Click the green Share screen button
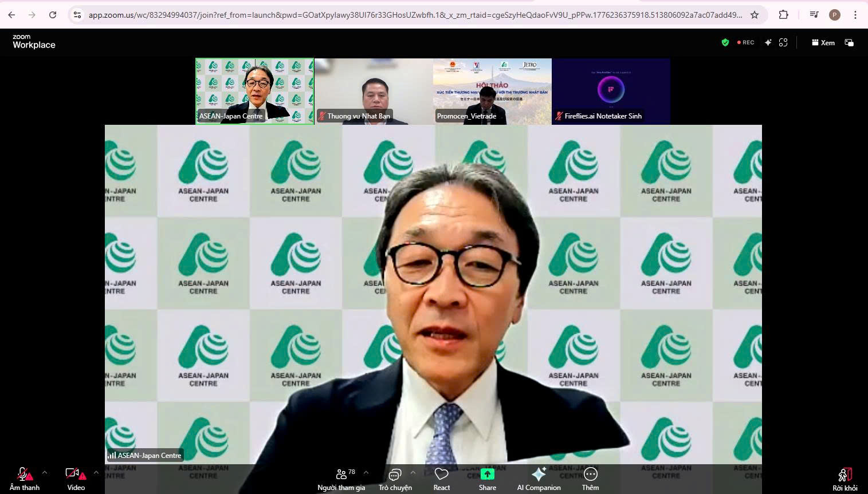The height and width of the screenshot is (494, 868). (487, 479)
